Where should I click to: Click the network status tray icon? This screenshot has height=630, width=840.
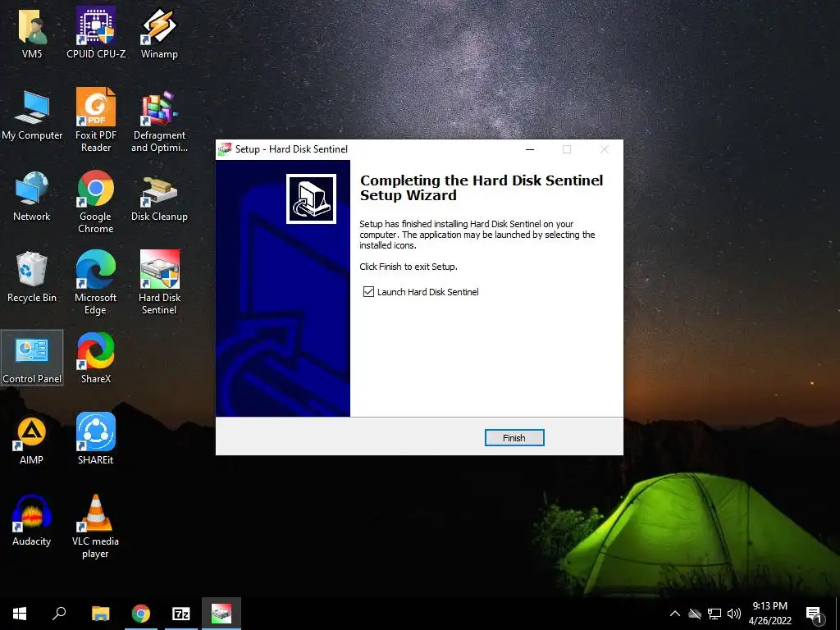click(714, 614)
